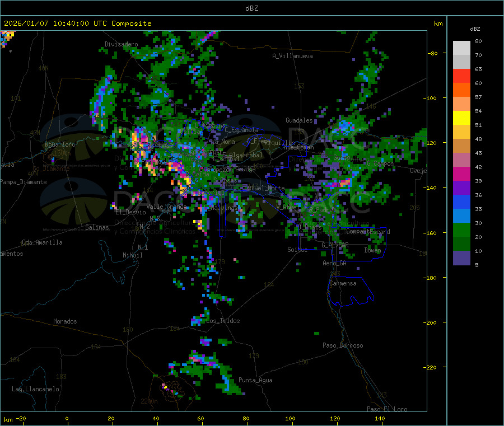Pick the purple 36–39 dBZ legend swatch
This screenshot has height=426, width=504.
tap(461, 188)
